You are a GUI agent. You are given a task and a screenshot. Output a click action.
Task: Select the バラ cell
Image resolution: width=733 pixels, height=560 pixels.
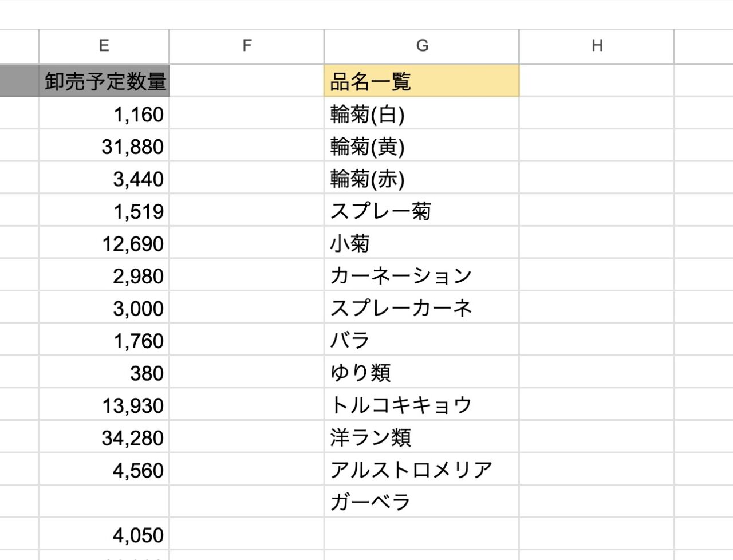pos(422,340)
